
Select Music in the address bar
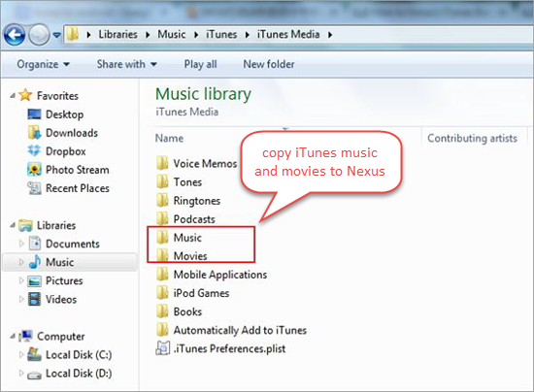171,34
